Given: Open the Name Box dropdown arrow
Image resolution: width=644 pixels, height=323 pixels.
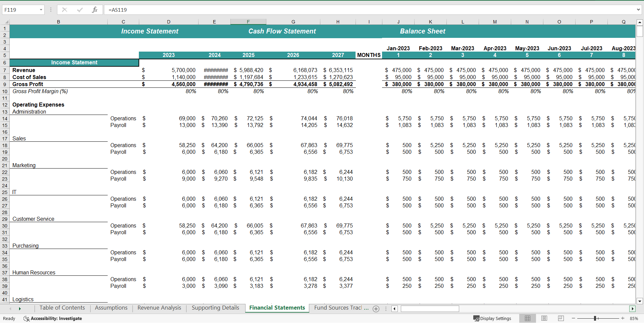Looking at the screenshot, I should (41, 10).
